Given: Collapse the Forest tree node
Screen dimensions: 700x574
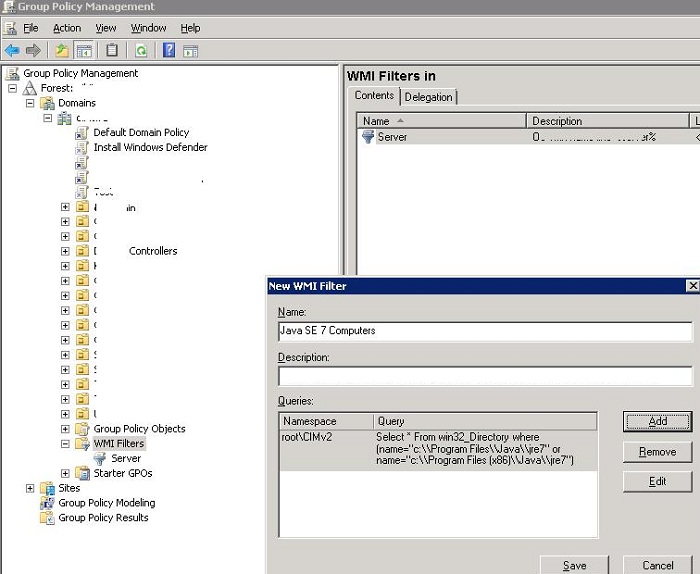Looking at the screenshot, I should click(13, 88).
